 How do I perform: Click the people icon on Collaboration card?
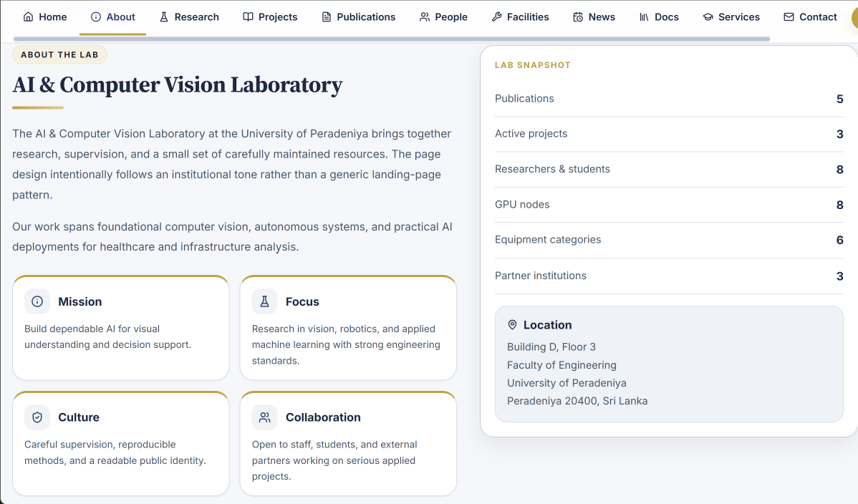(265, 417)
